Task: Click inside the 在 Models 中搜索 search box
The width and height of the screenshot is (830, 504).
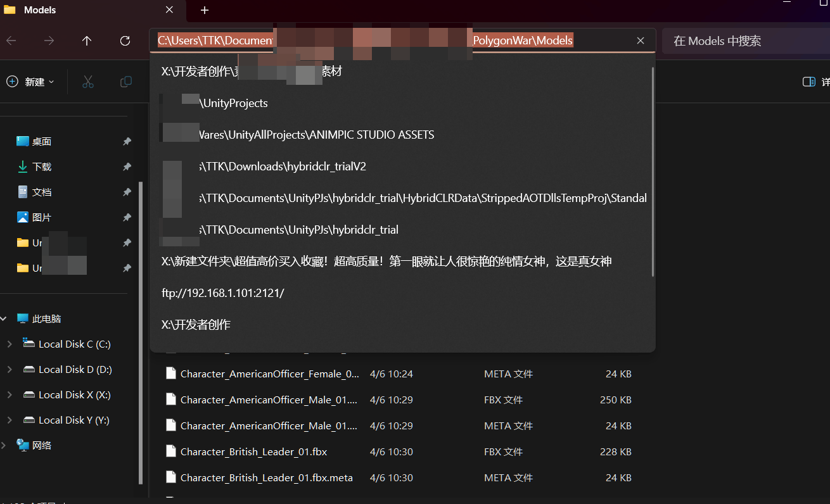Action: tap(717, 41)
